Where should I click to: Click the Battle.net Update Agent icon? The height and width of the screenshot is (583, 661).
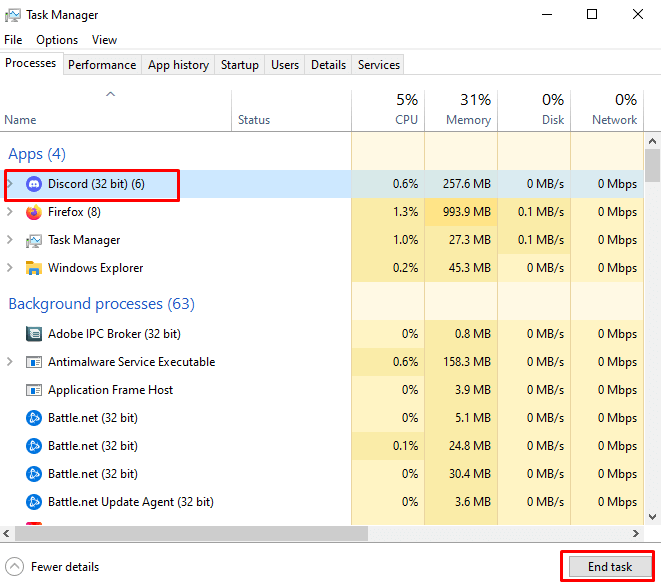pos(34,502)
